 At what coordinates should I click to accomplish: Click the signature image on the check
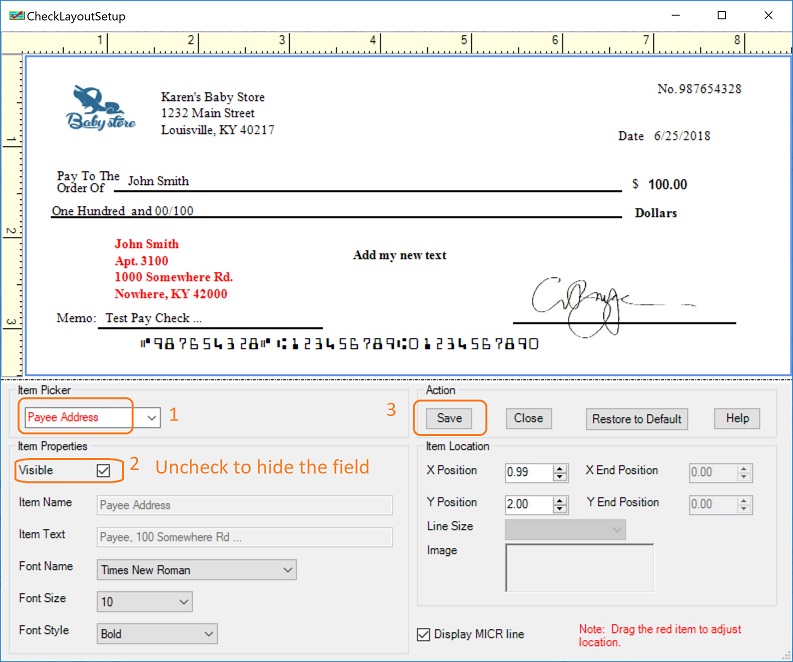[590, 303]
